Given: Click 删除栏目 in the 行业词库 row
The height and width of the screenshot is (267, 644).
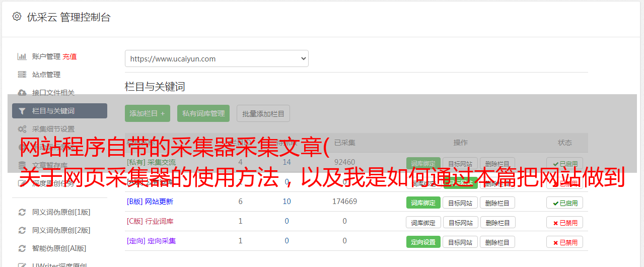Looking at the screenshot, I should click(x=497, y=222).
